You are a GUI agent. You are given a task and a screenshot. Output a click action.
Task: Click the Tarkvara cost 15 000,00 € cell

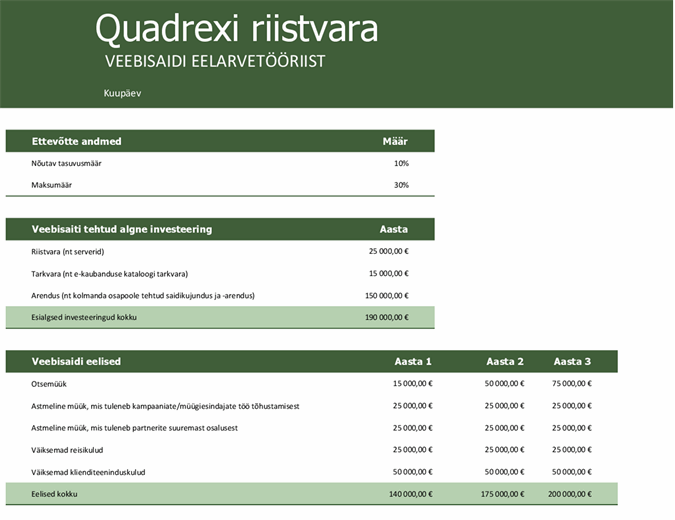388,273
